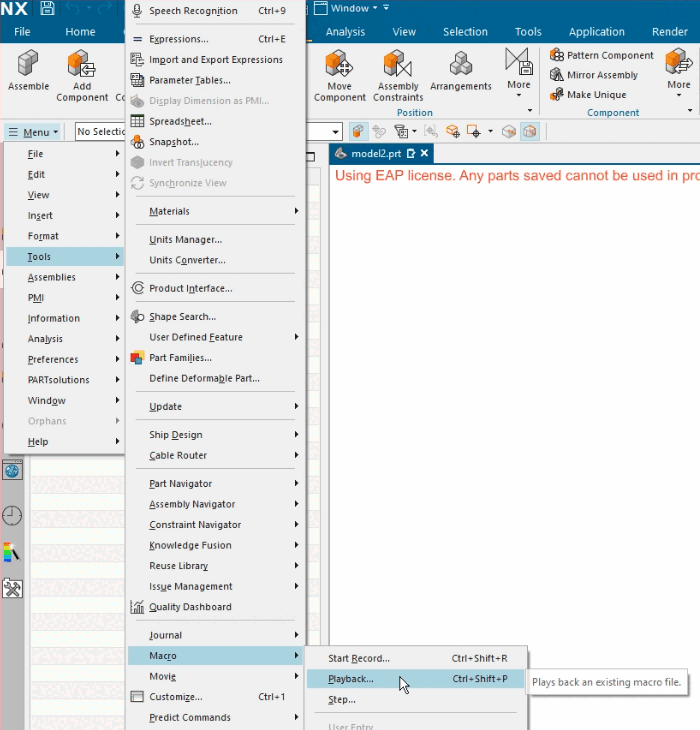Click the roles tools sidebar icon

12,588
